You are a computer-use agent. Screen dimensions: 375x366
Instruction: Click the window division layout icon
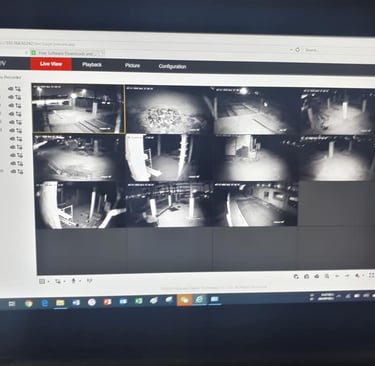pos(42,281)
